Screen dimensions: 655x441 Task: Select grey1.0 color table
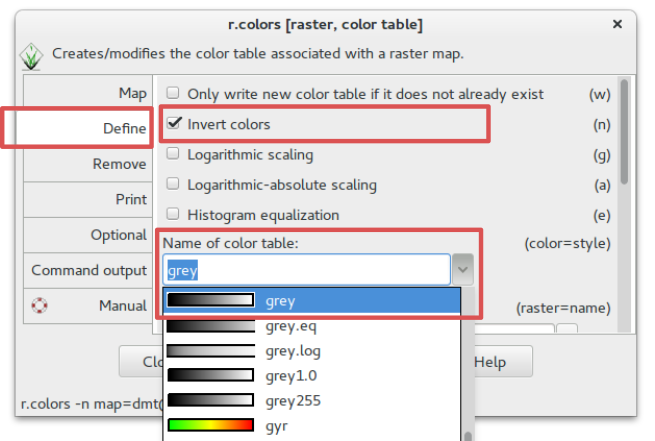(312, 376)
